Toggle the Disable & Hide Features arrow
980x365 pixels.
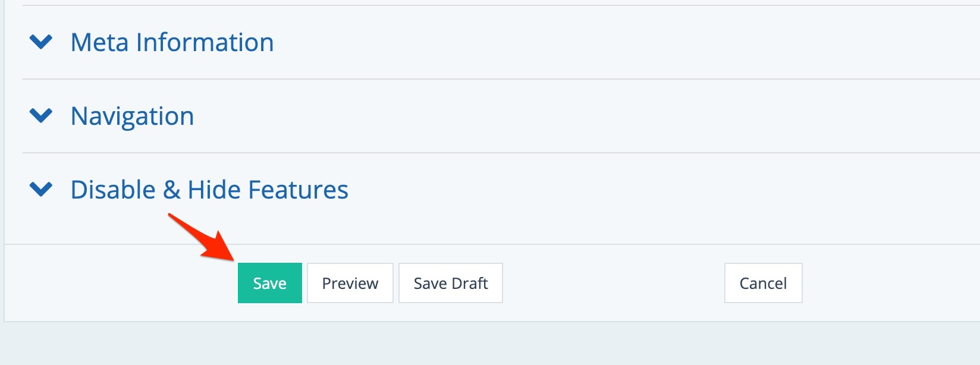41,190
